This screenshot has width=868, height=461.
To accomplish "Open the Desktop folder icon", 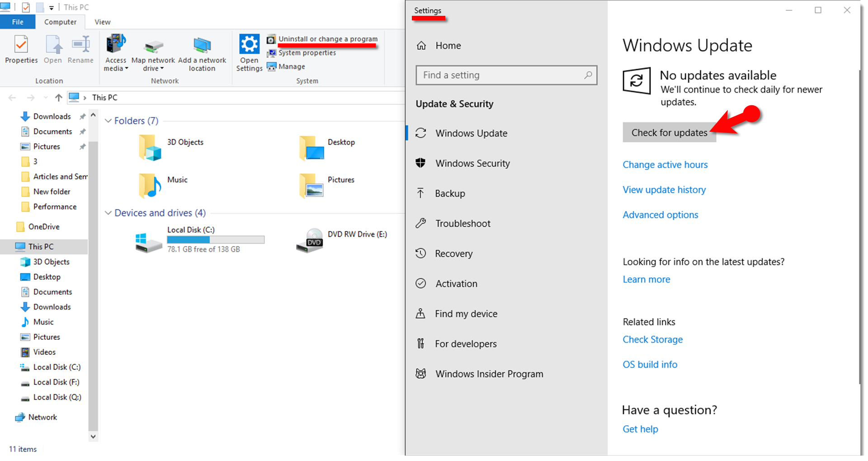I will pyautogui.click(x=311, y=148).
